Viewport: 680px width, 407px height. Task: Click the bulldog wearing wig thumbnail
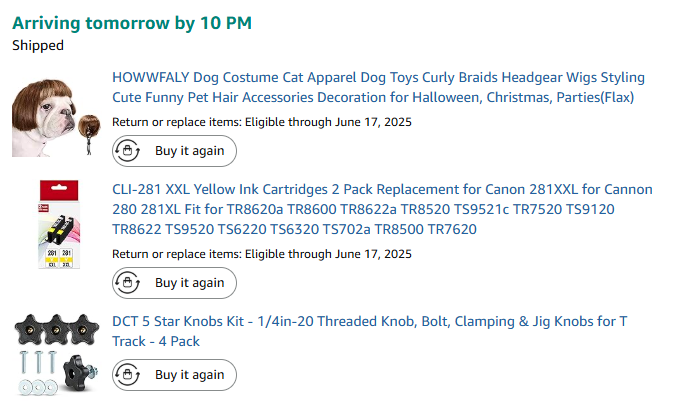coord(56,118)
